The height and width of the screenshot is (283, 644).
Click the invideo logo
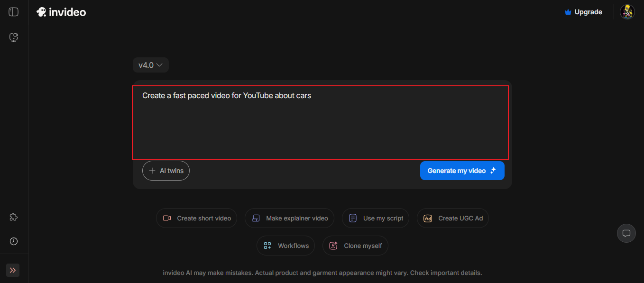pyautogui.click(x=61, y=12)
